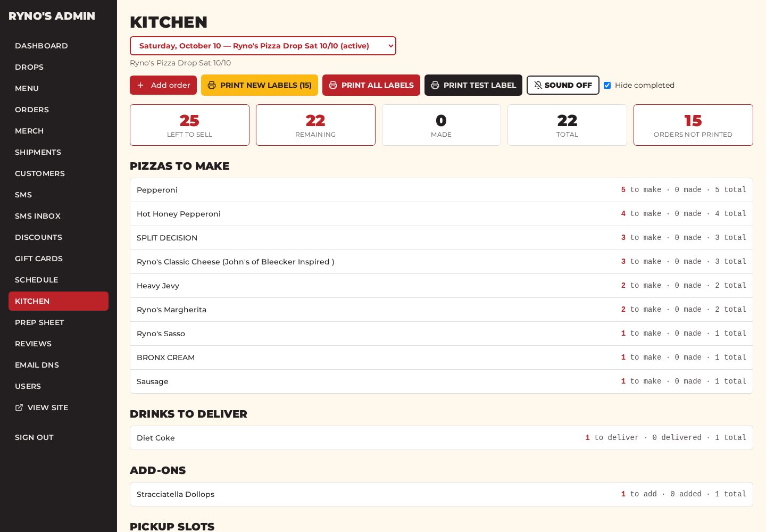Select the active Kitchen sidebar item

(x=59, y=301)
